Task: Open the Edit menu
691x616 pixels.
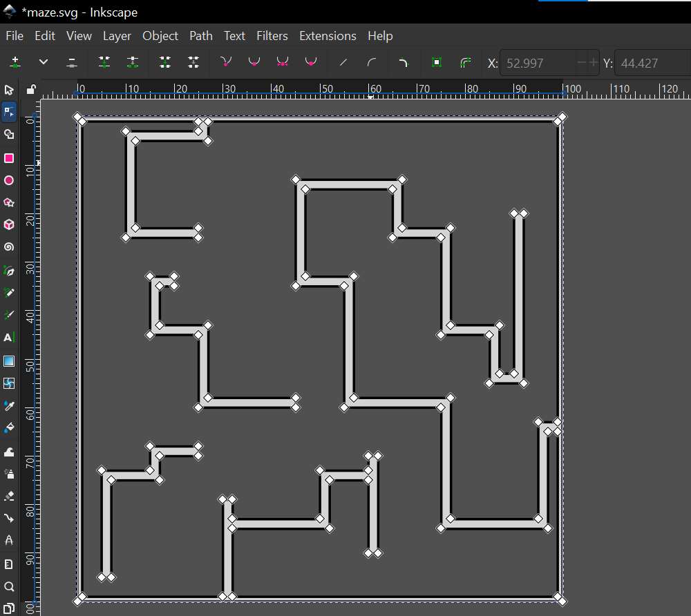Action: click(x=45, y=36)
